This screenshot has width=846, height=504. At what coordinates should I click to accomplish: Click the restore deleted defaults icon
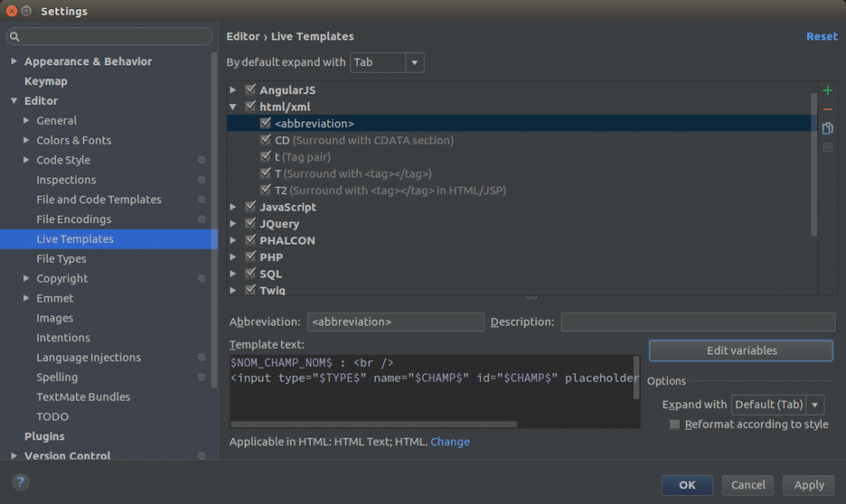click(x=827, y=147)
